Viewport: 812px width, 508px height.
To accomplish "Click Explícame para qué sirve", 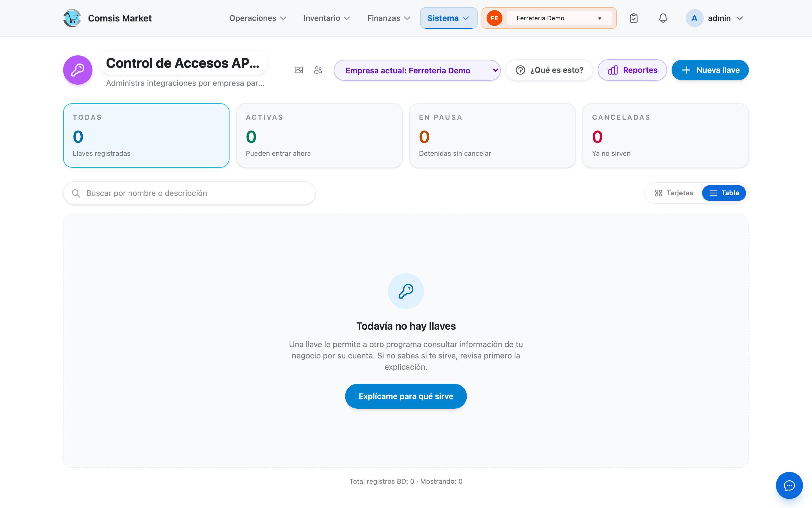I will click(x=406, y=396).
